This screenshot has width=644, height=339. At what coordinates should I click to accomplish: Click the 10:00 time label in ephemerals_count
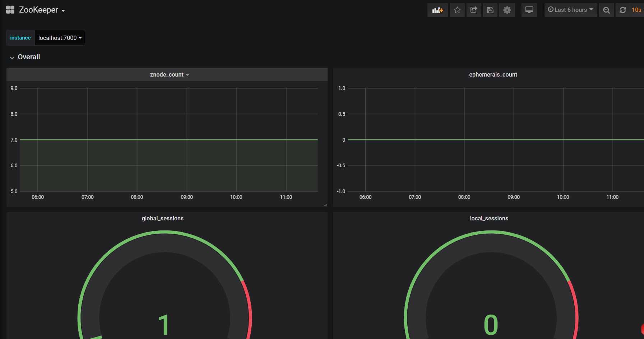click(563, 197)
